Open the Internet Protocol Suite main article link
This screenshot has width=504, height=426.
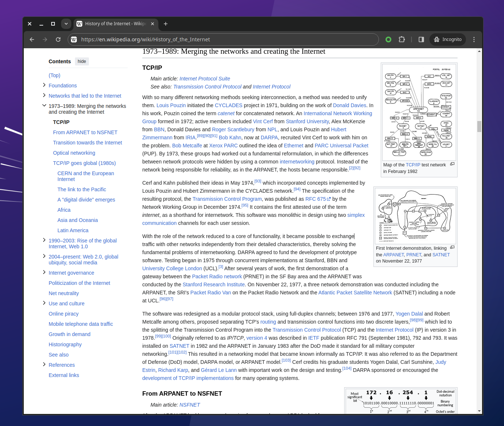[204, 79]
